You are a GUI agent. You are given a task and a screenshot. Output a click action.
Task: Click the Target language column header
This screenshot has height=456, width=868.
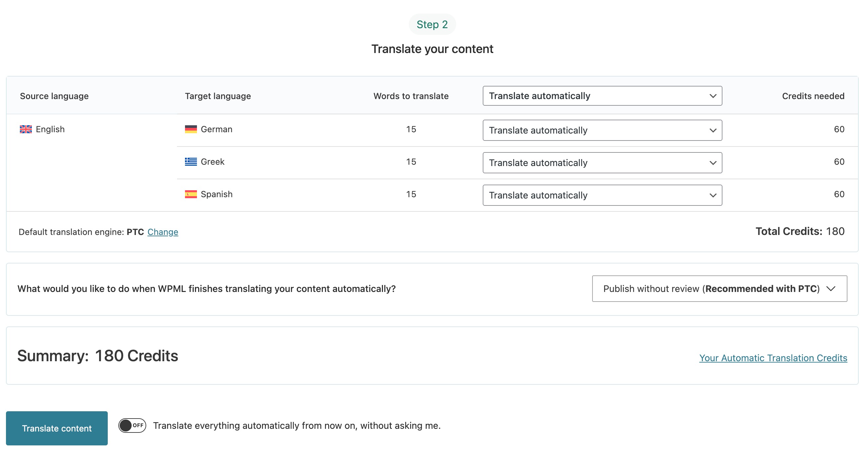click(x=218, y=96)
